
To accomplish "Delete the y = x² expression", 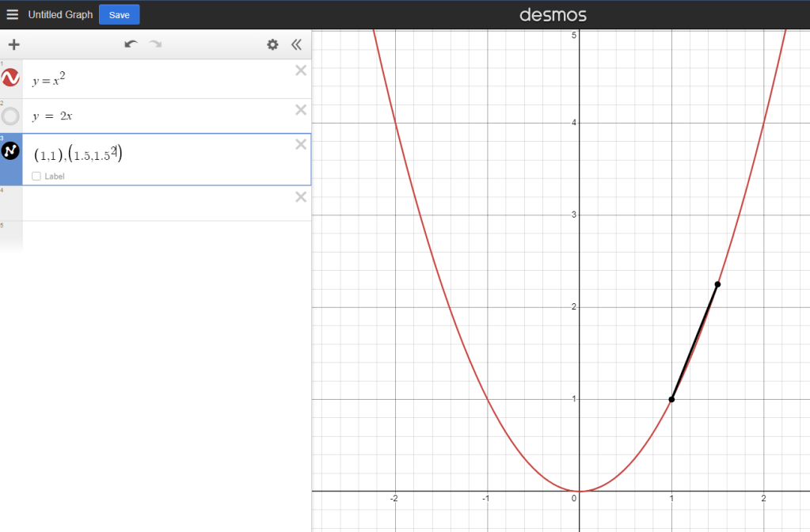I will (301, 70).
